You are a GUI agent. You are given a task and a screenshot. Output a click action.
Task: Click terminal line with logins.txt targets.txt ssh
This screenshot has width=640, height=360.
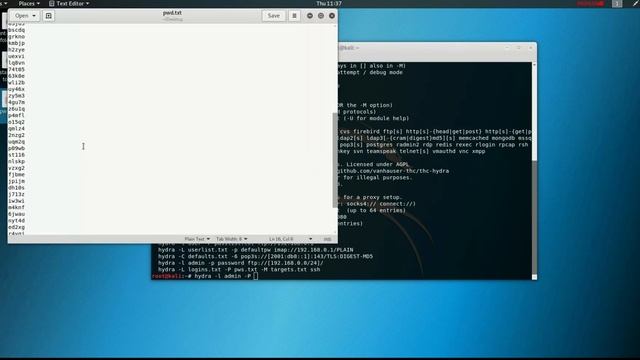click(239, 270)
